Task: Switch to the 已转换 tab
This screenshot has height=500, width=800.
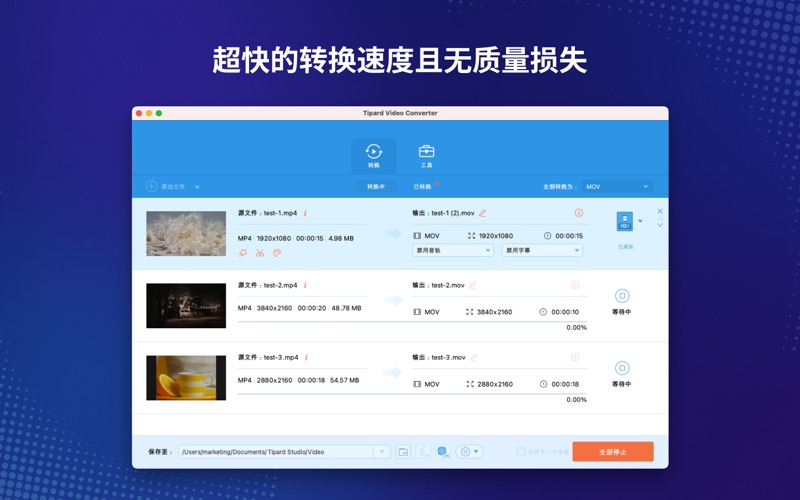Action: click(423, 187)
